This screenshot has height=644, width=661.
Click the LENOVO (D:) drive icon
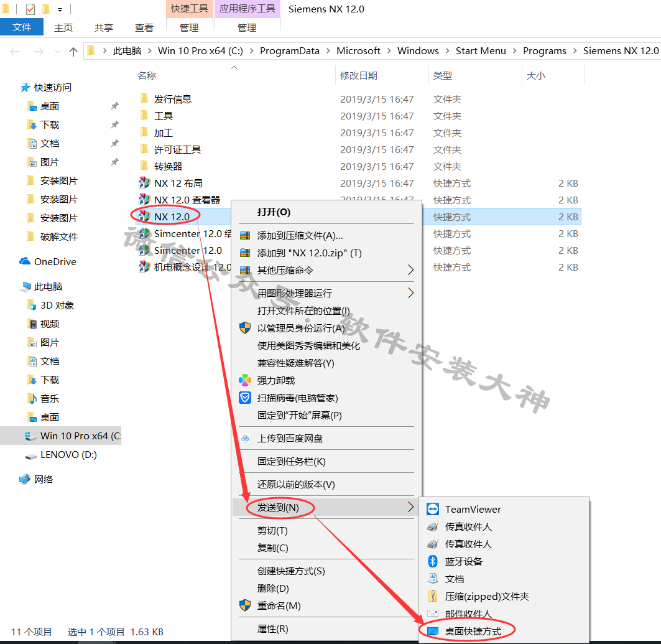[31, 455]
